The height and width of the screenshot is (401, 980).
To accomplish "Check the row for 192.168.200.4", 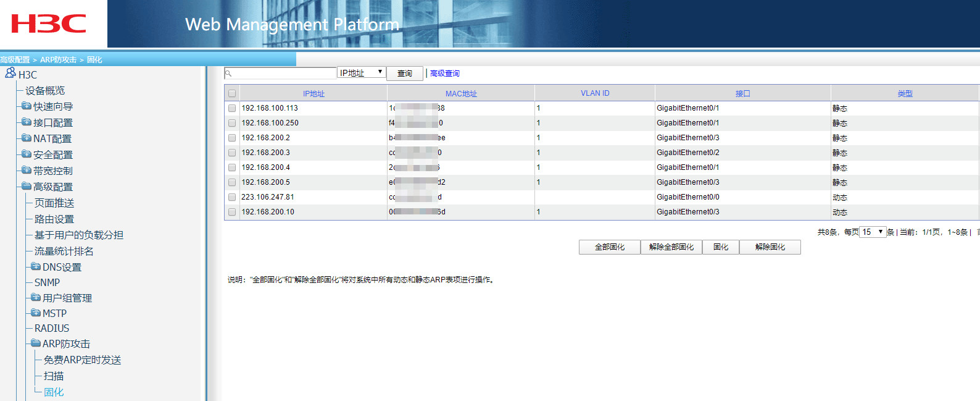I will tap(232, 167).
